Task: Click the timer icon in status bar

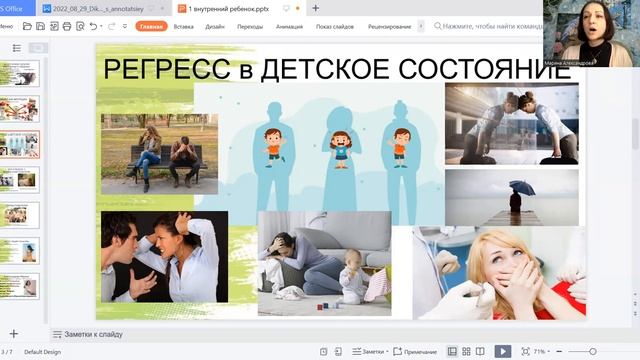Action: pos(323,351)
